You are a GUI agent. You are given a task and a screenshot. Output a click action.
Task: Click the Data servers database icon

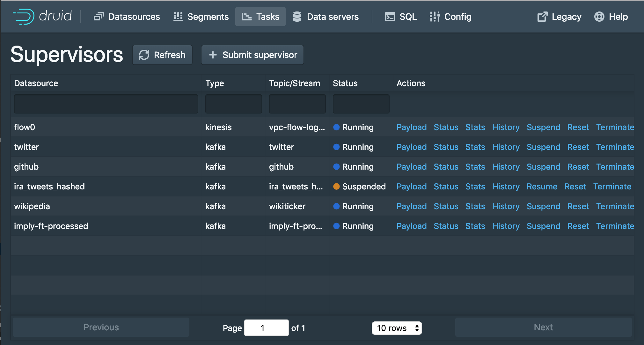click(297, 17)
